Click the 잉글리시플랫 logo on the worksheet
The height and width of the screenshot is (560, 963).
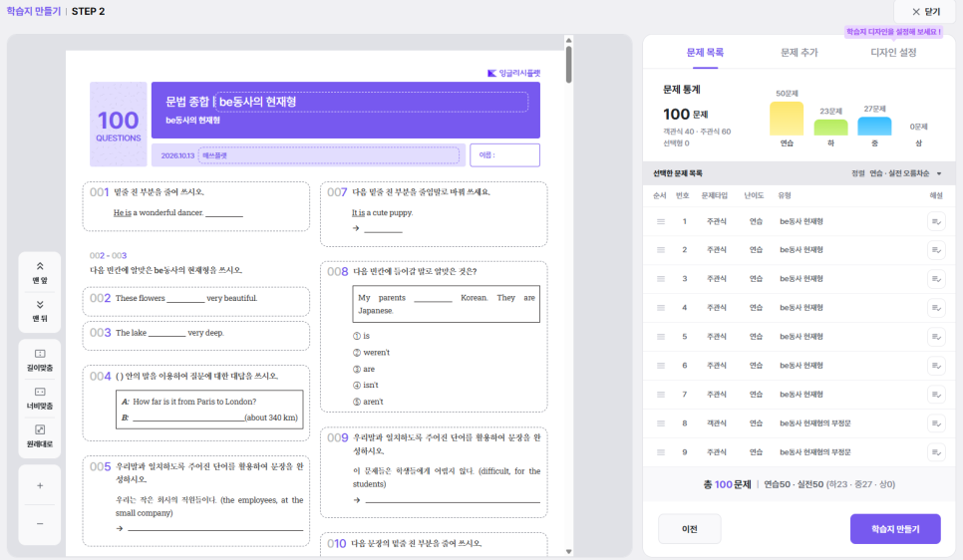coord(514,73)
